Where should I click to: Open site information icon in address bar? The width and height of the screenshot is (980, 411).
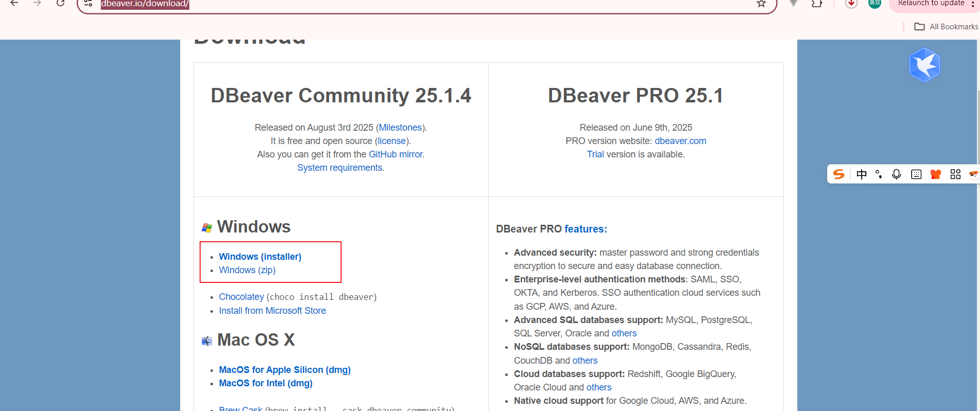tap(88, 4)
